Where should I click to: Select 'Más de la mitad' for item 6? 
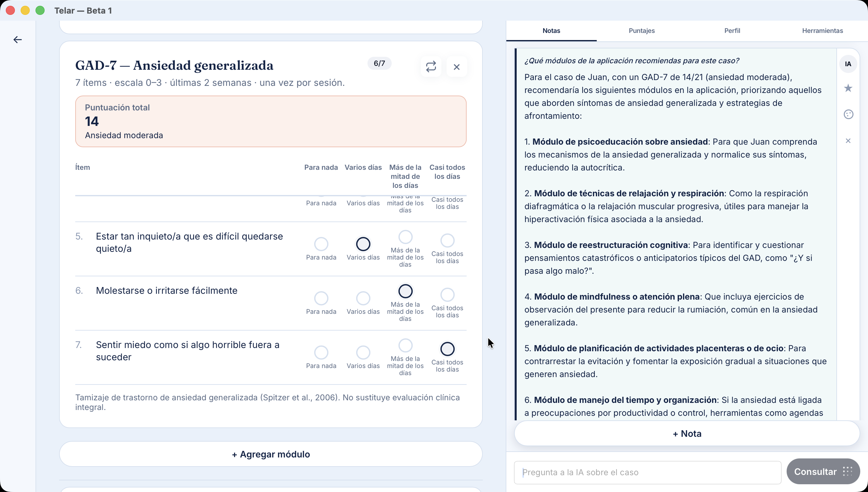[x=405, y=291]
